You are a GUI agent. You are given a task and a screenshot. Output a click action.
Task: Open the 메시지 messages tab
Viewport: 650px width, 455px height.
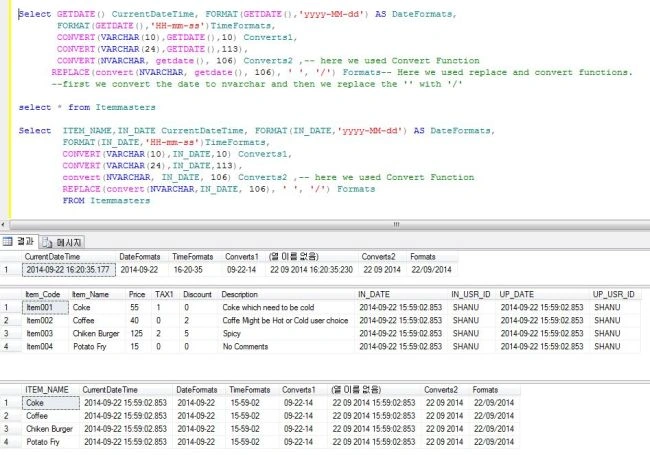(62, 242)
